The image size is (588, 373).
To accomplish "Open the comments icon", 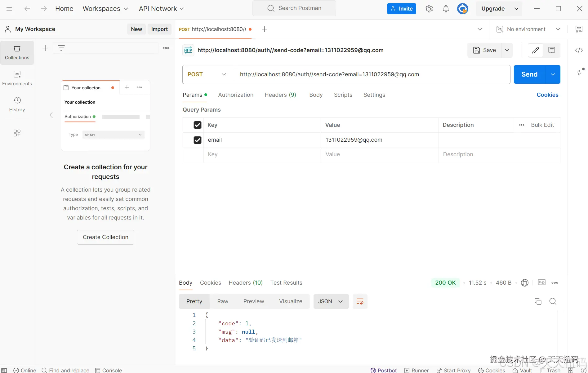I will coord(552,50).
